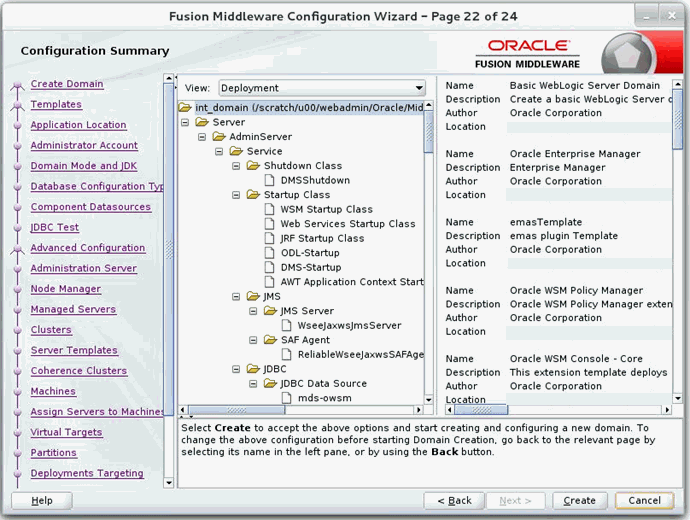The width and height of the screenshot is (690, 520).
Task: Collapse the Startup Class node
Action: tap(236, 195)
